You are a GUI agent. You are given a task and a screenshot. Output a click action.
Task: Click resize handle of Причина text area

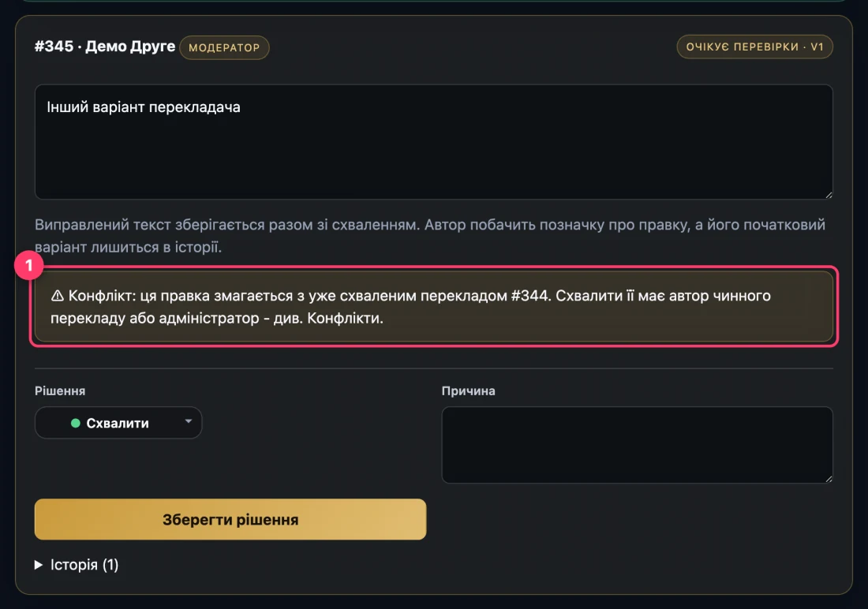(x=828, y=478)
